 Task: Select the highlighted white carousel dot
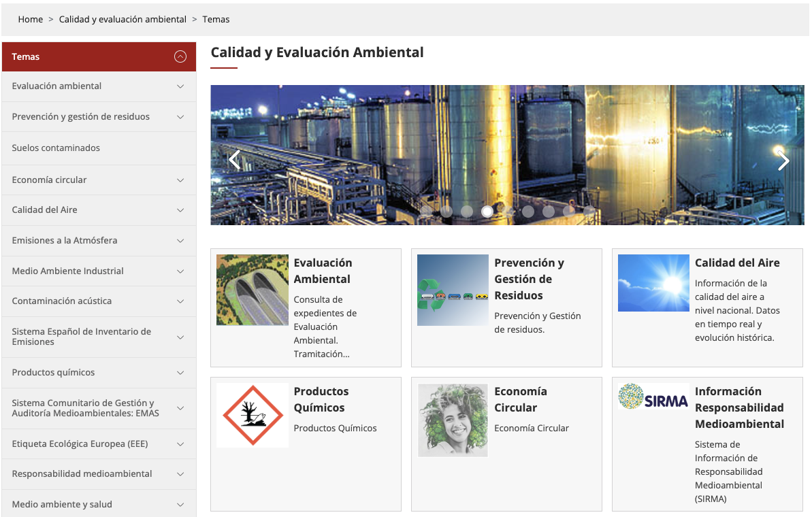coord(487,211)
